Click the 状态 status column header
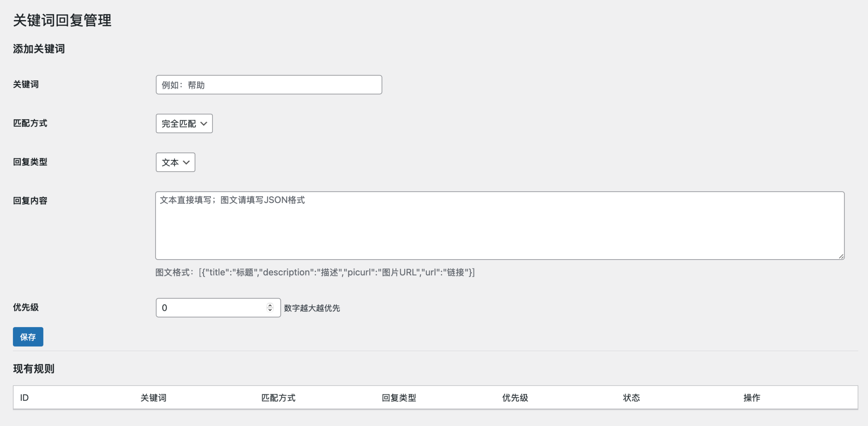Screen dimensions: 868x426 coord(631,398)
